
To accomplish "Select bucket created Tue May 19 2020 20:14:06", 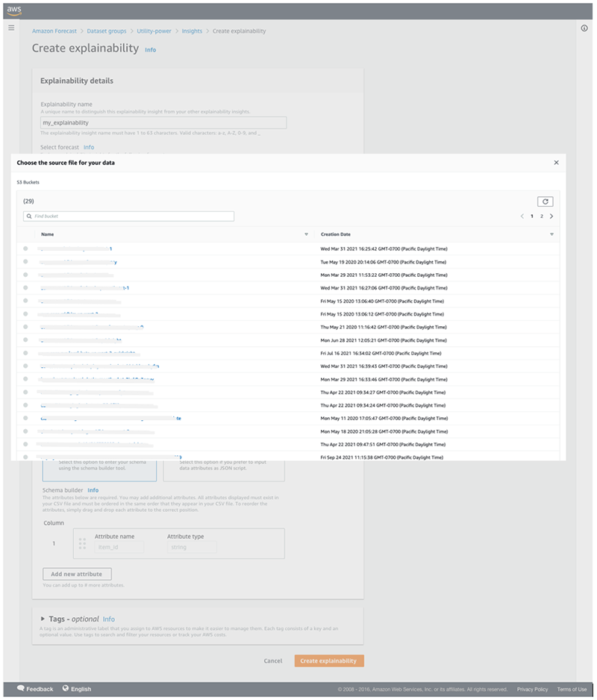I will coord(25,262).
